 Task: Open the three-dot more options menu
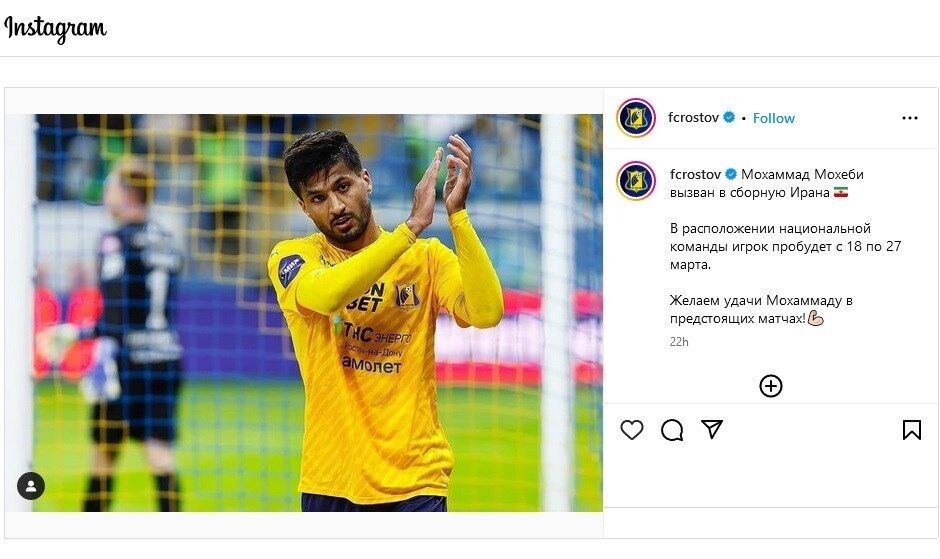point(909,118)
